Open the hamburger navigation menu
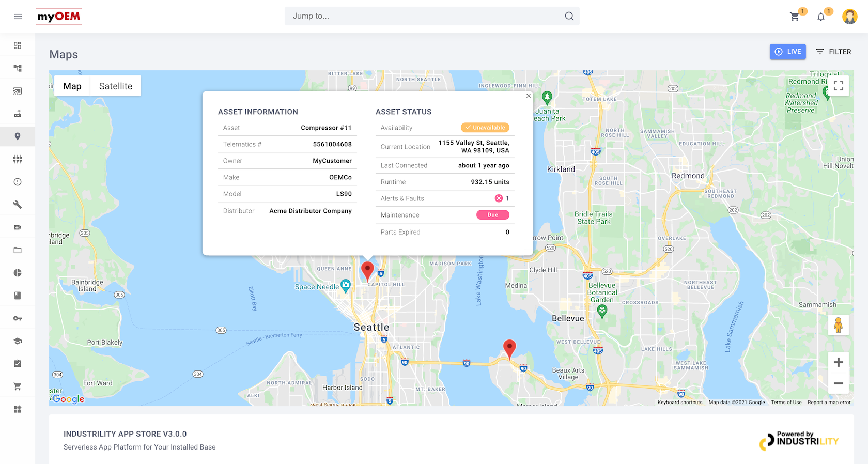Image resolution: width=868 pixels, height=464 pixels. pyautogui.click(x=18, y=17)
